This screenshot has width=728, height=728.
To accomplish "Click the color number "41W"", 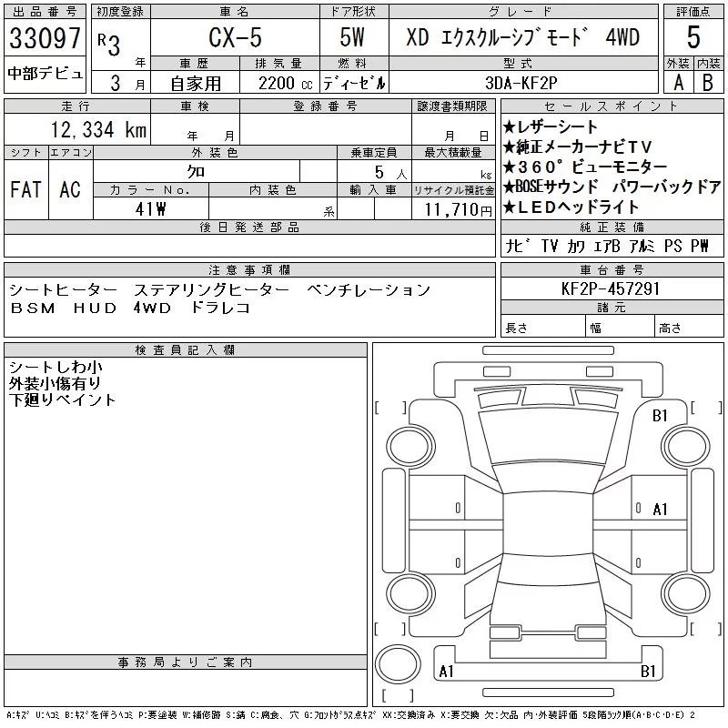I will (x=150, y=209).
